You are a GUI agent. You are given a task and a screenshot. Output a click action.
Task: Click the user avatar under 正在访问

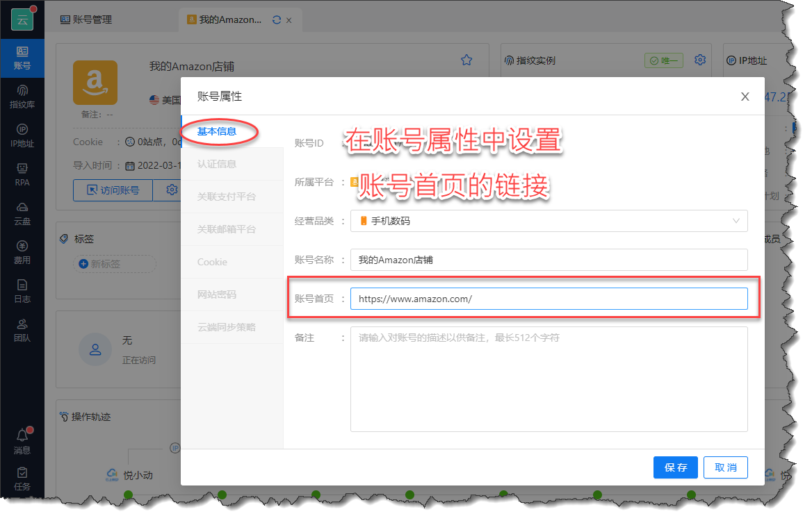click(95, 349)
